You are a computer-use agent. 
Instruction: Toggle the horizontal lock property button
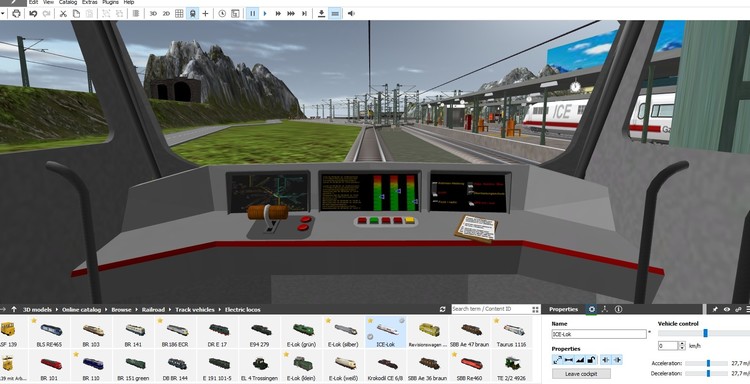569,360
